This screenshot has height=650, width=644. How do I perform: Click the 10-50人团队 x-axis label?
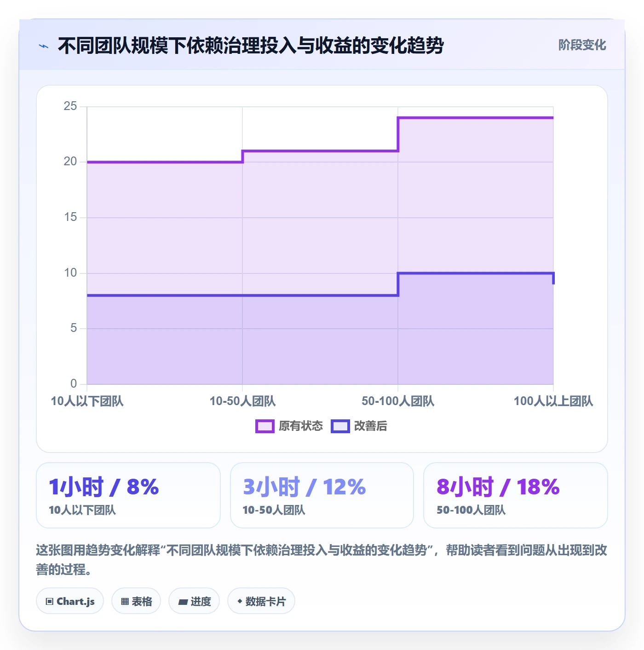click(242, 401)
